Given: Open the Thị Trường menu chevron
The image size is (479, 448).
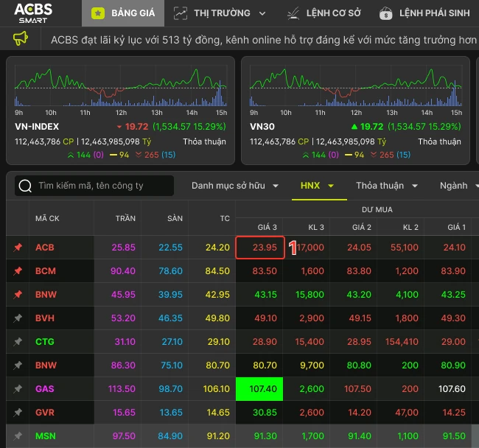Looking at the screenshot, I should 262,13.
